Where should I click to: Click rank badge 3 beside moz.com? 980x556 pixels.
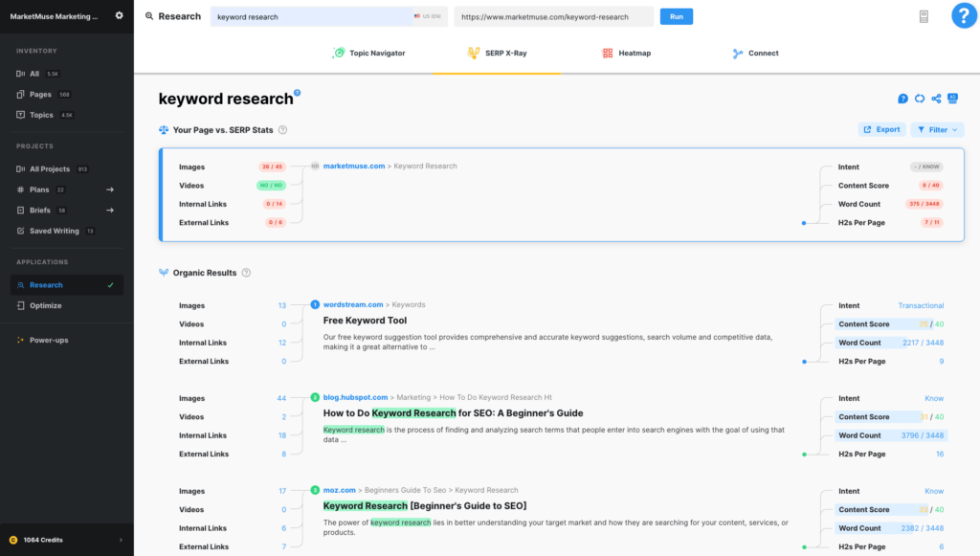point(315,490)
